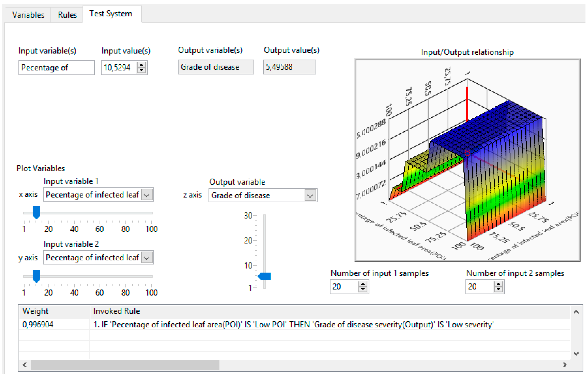Screen dimensions: 588x377
Task: Decrease Number of input 1 samples
Action: pyautogui.click(x=363, y=289)
